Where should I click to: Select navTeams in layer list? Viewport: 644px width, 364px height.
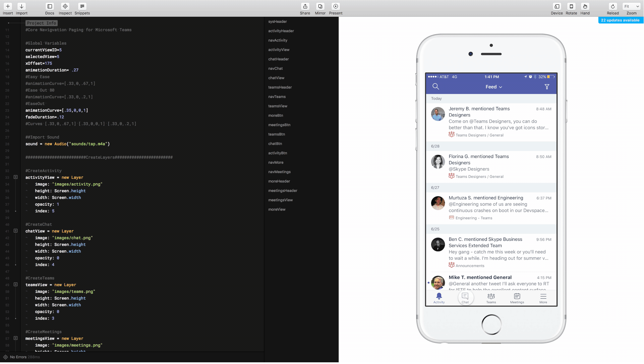tap(277, 97)
